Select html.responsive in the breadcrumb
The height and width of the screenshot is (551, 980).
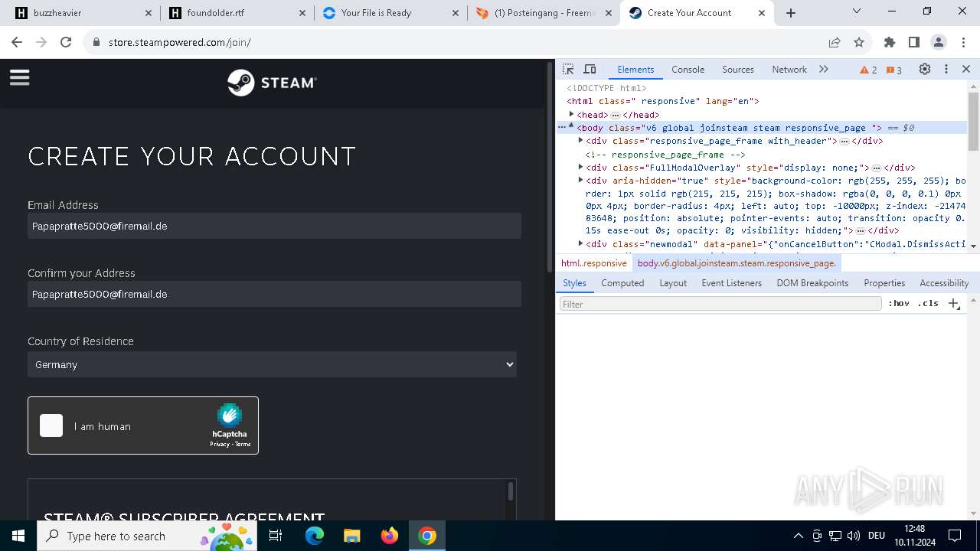(594, 262)
